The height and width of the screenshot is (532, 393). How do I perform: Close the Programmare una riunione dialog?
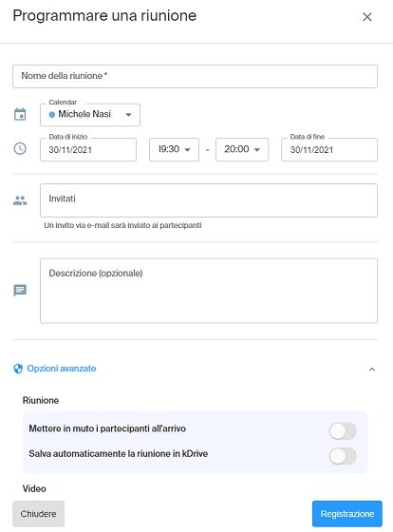(367, 17)
